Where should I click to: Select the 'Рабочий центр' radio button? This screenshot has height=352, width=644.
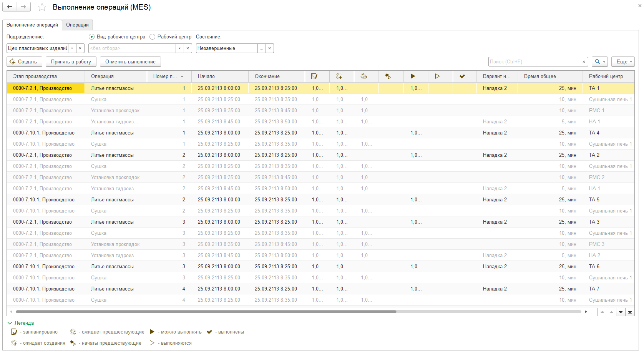153,37
